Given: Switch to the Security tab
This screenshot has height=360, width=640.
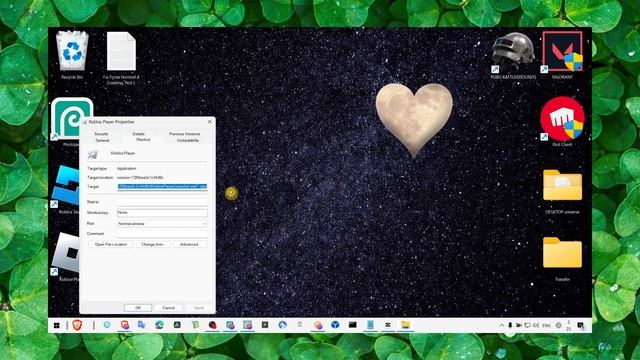Looking at the screenshot, I should pyautogui.click(x=101, y=134).
